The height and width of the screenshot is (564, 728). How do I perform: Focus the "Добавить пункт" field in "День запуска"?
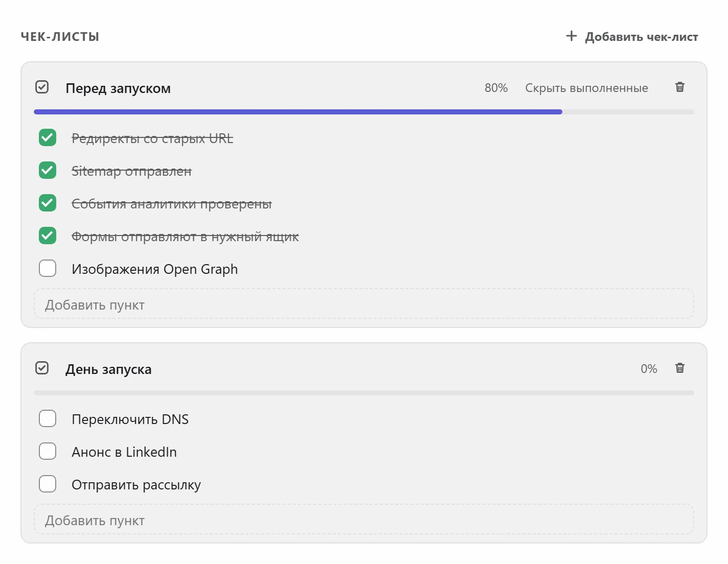(x=363, y=520)
